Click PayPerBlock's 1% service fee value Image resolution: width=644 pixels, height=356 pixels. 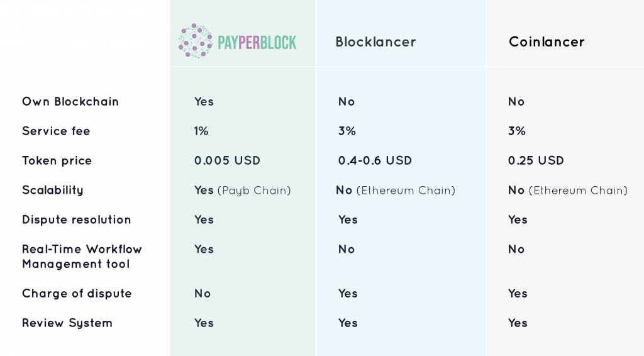pyautogui.click(x=201, y=131)
